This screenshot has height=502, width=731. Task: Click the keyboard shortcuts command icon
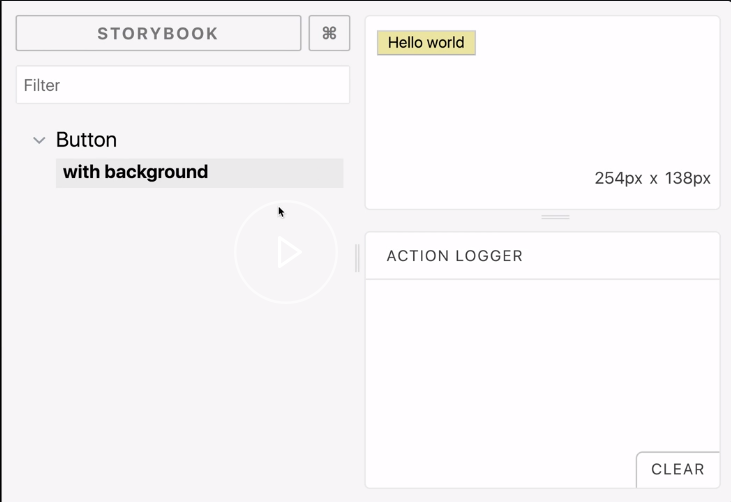pyautogui.click(x=329, y=33)
